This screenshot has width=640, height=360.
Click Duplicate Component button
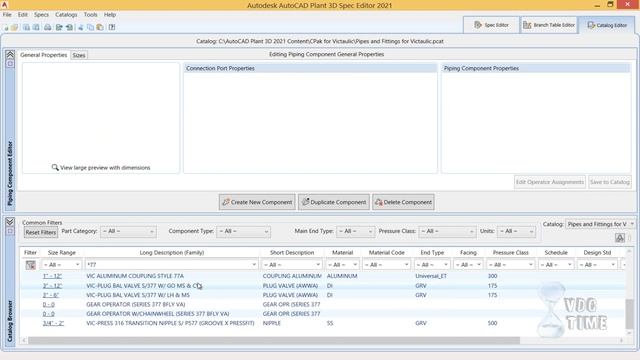point(334,202)
